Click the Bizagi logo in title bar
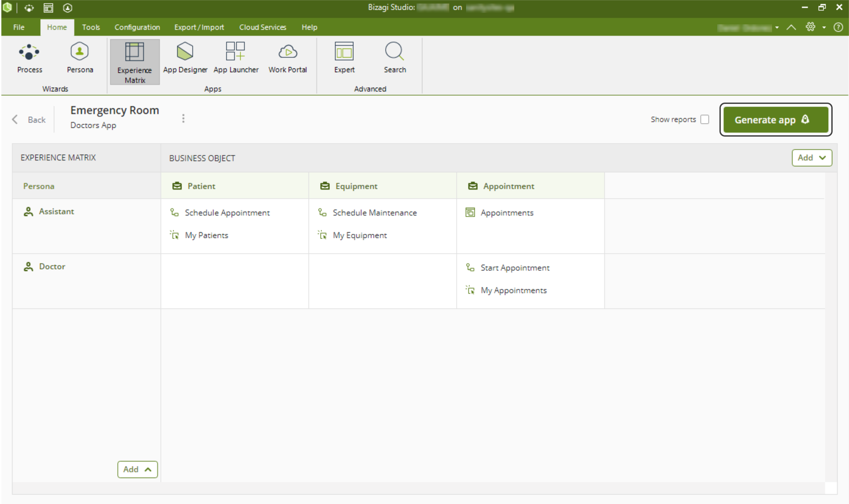Screen dimensions: 849x504 click(7, 8)
